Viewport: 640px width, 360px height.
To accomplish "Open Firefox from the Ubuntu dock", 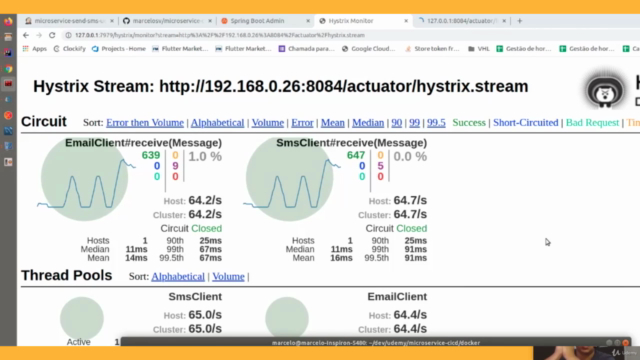I will [8, 21].
